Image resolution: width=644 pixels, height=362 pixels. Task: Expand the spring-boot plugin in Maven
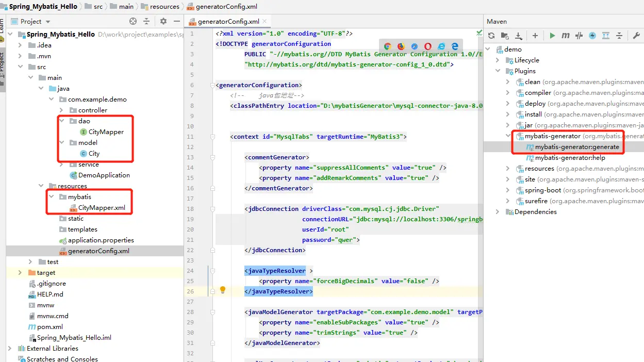tap(508, 190)
